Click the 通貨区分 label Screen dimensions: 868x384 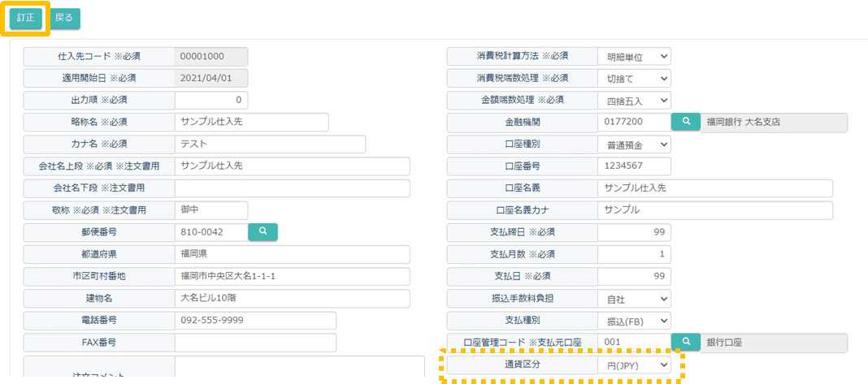click(523, 365)
